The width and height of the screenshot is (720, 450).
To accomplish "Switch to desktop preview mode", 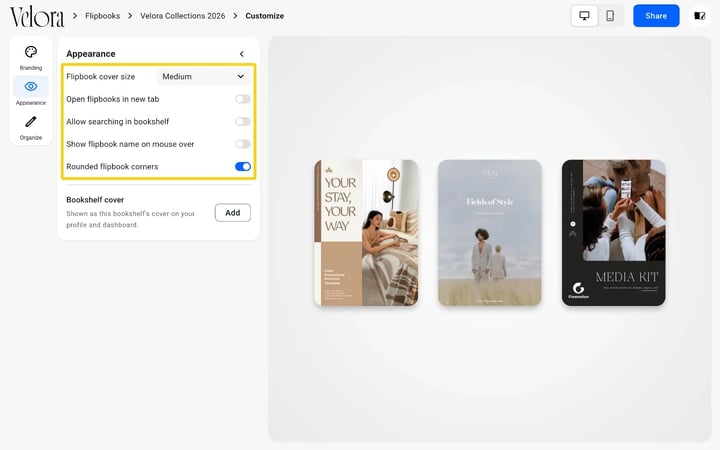I will (584, 16).
